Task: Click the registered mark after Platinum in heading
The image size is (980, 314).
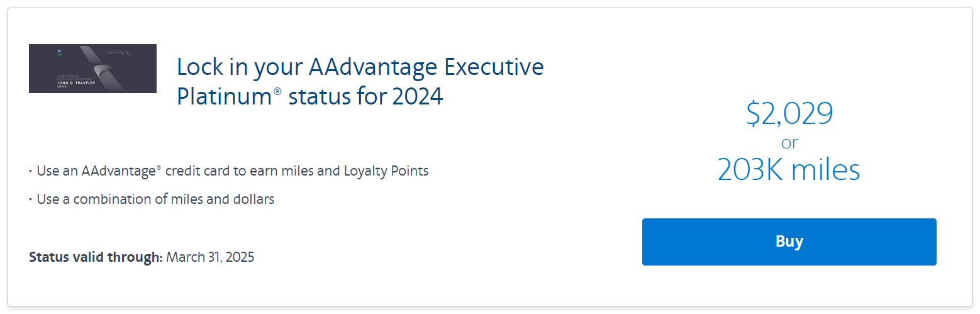Action: pyautogui.click(x=277, y=92)
